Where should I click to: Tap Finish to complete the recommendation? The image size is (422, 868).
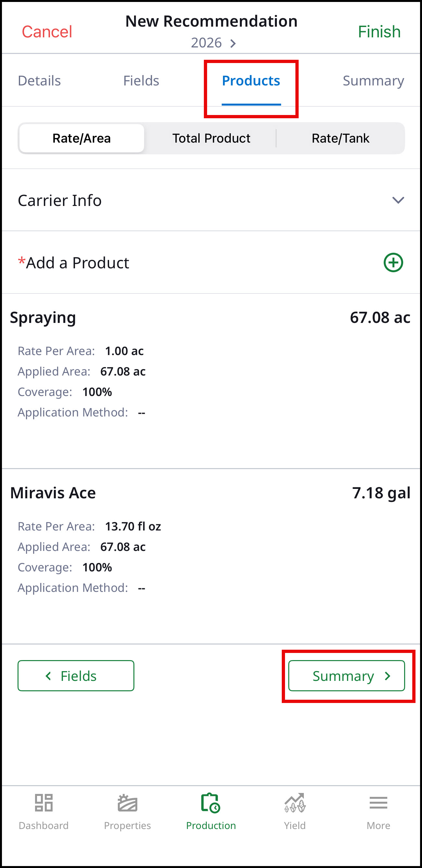pos(379,32)
